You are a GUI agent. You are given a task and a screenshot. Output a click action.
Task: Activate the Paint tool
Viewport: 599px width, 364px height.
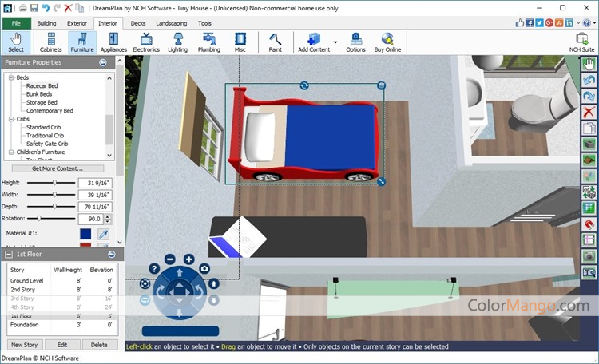(x=275, y=42)
